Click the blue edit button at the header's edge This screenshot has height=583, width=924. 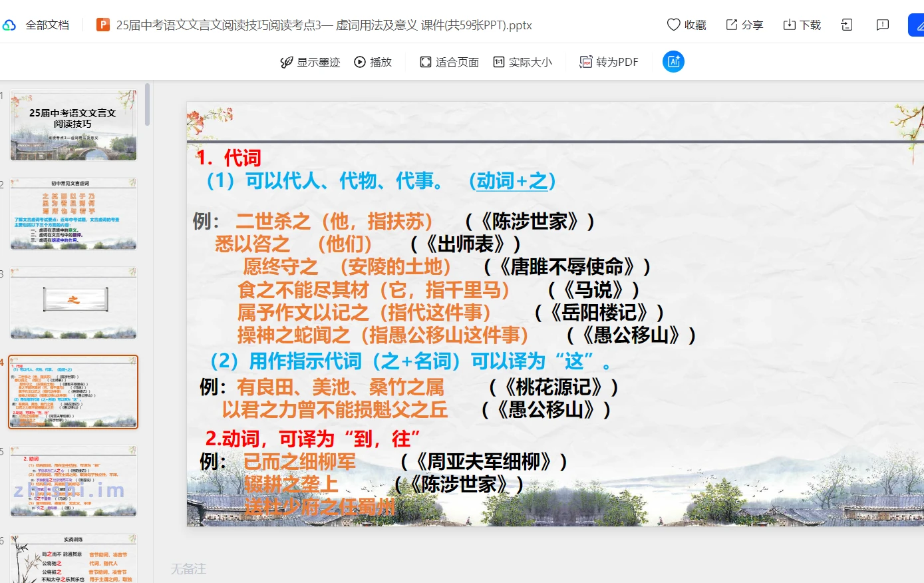point(917,25)
